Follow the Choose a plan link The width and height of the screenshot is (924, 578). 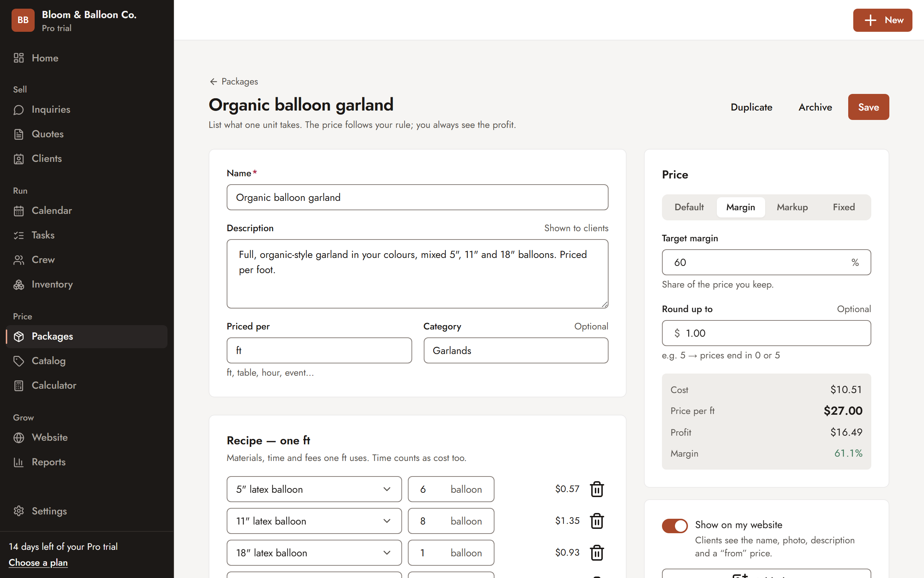[x=38, y=563]
